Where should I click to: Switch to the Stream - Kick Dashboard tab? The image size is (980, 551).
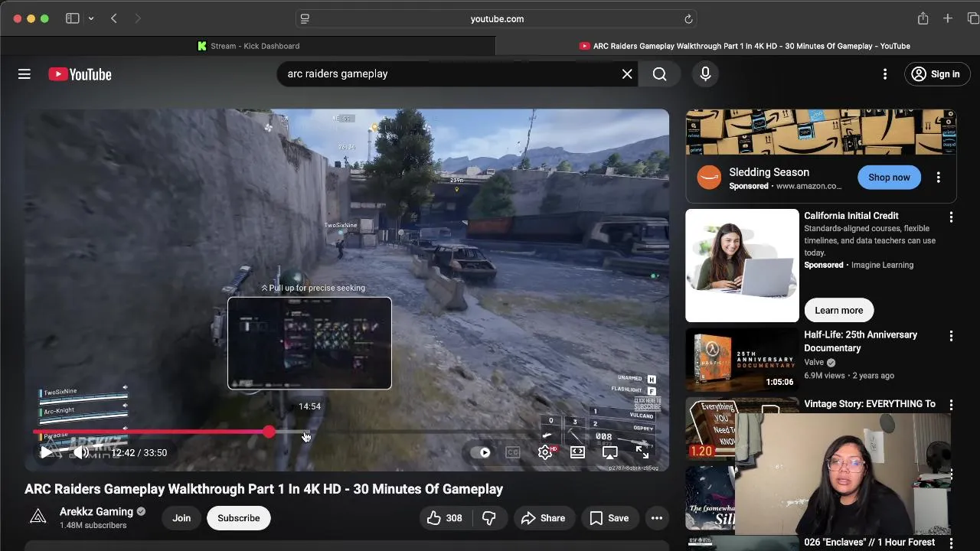tap(248, 46)
